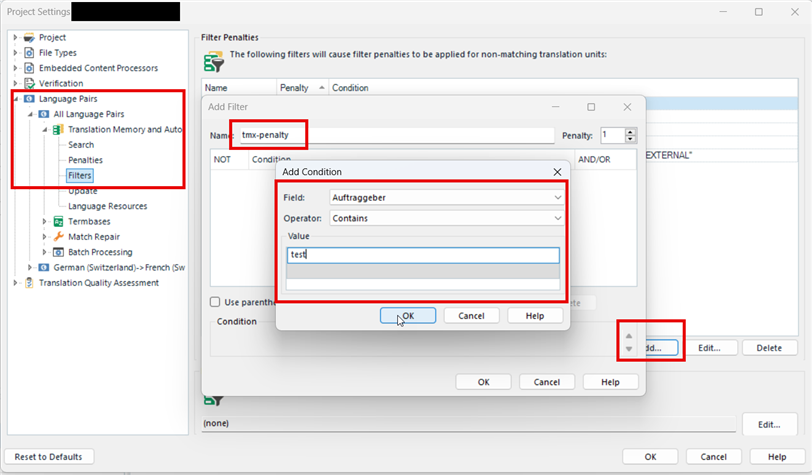Expand the Batch Processing node
The width and height of the screenshot is (812, 475).
[x=44, y=252]
